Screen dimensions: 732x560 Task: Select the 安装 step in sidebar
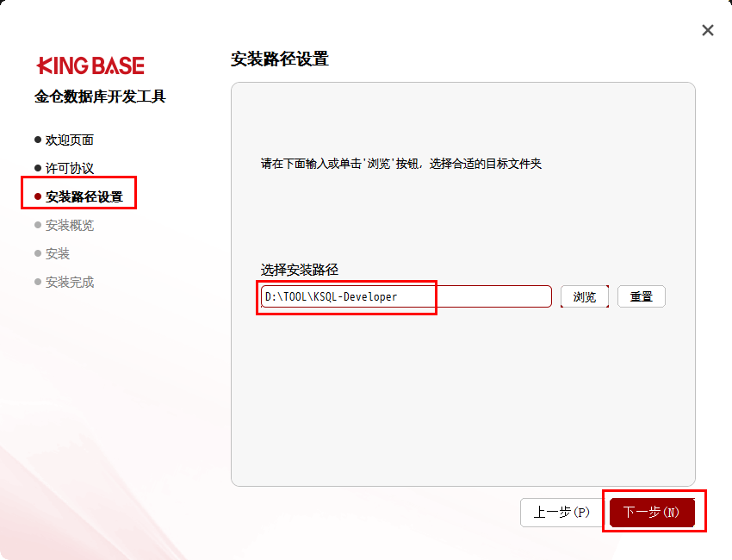tap(58, 253)
